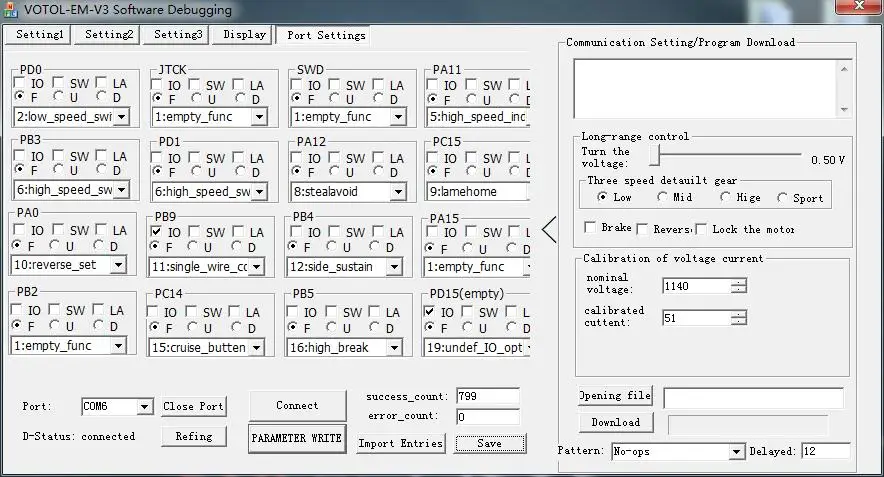This screenshot has height=477, width=884.
Task: Select the Sport speed gear option
Action: [x=782, y=198]
